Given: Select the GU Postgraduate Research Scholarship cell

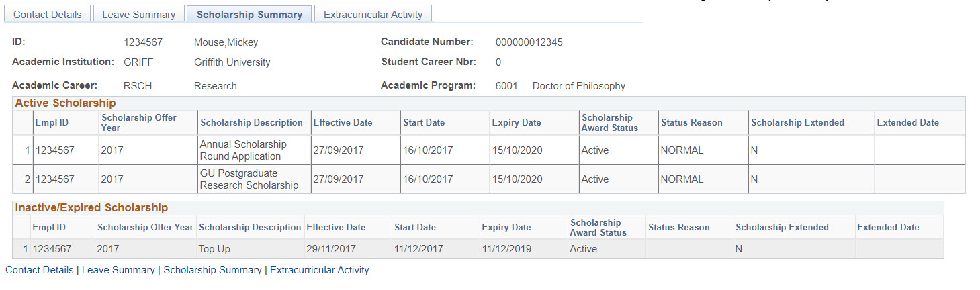Looking at the screenshot, I should (249, 179).
